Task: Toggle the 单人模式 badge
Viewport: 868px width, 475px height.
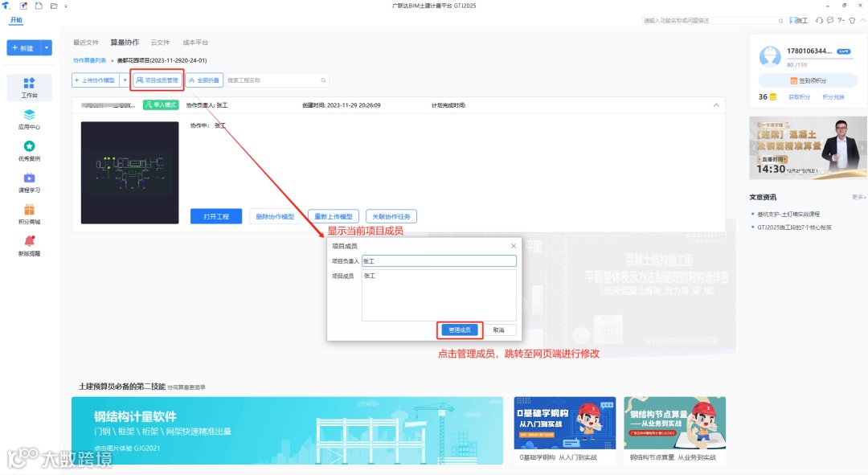Action: [x=161, y=104]
